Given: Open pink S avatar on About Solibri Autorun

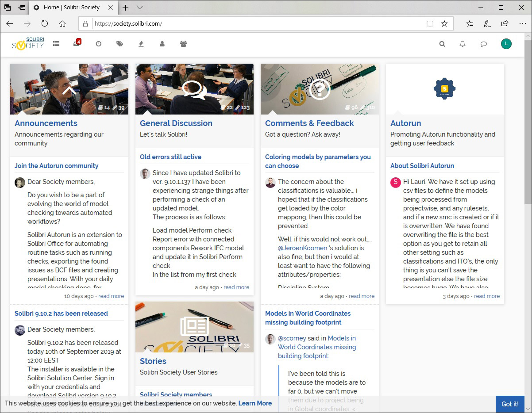Looking at the screenshot, I should click(396, 183).
